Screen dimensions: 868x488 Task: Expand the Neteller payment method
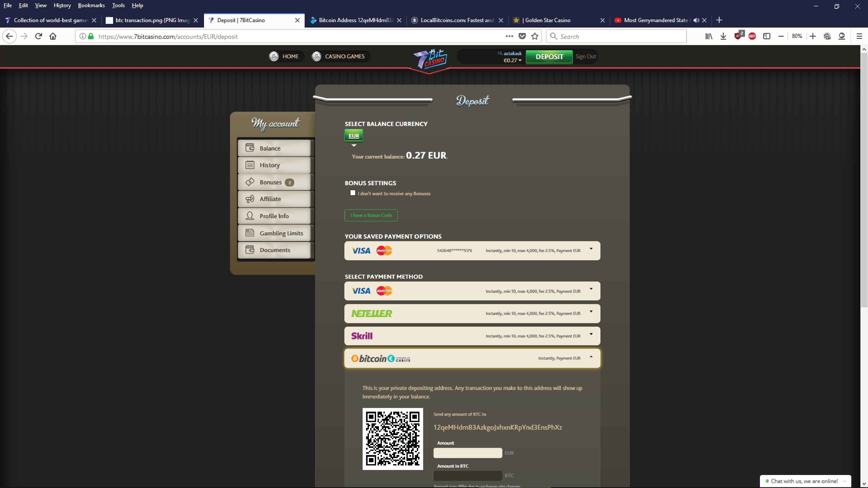click(x=472, y=314)
